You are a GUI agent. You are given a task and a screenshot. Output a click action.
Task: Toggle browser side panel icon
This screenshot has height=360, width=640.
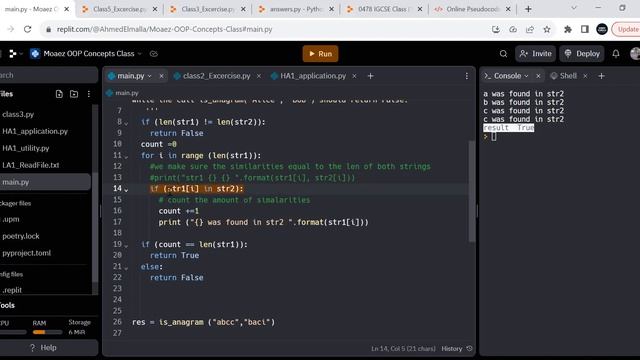(x=585, y=29)
